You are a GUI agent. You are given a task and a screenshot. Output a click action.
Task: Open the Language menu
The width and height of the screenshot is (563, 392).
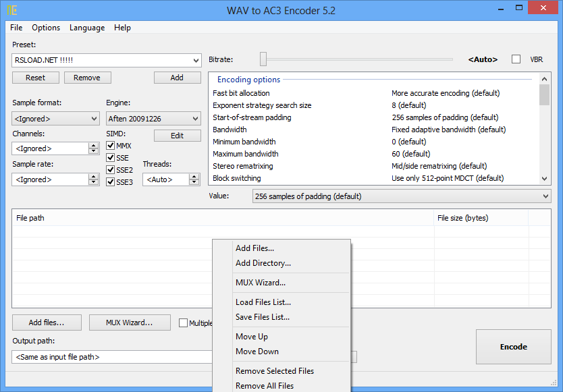coord(86,28)
